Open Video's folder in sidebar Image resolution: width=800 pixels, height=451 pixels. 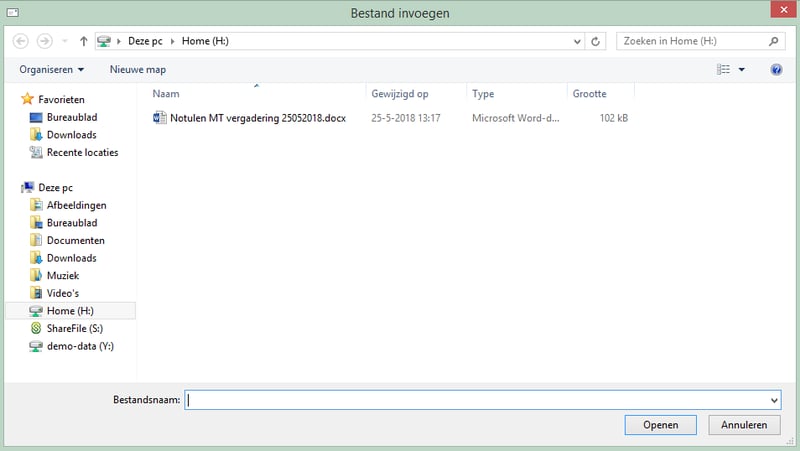pyautogui.click(x=63, y=293)
